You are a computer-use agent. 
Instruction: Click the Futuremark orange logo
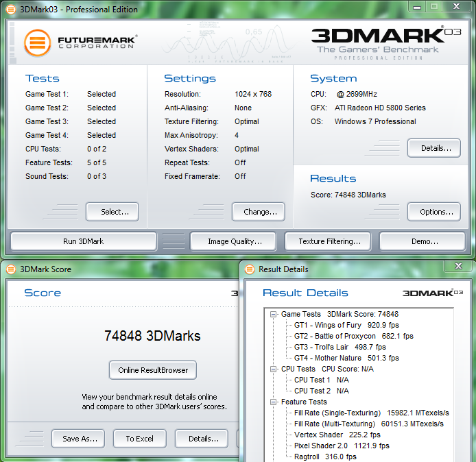pos(38,42)
